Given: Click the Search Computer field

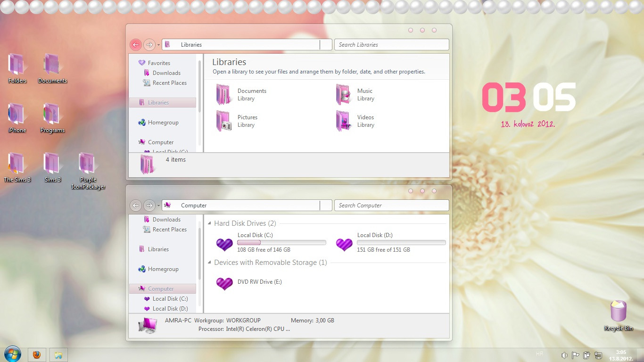Looking at the screenshot, I should [x=392, y=206].
